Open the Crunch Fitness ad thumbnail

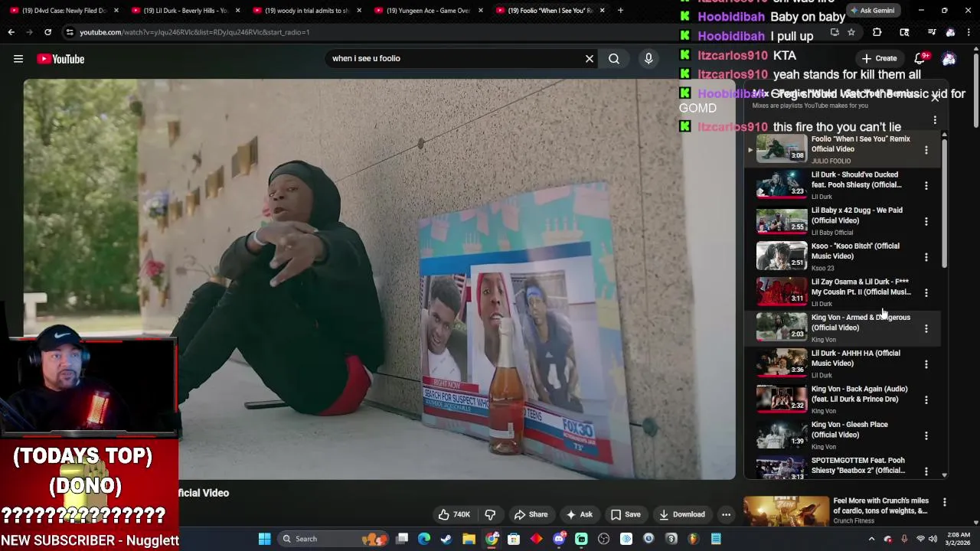786,510
